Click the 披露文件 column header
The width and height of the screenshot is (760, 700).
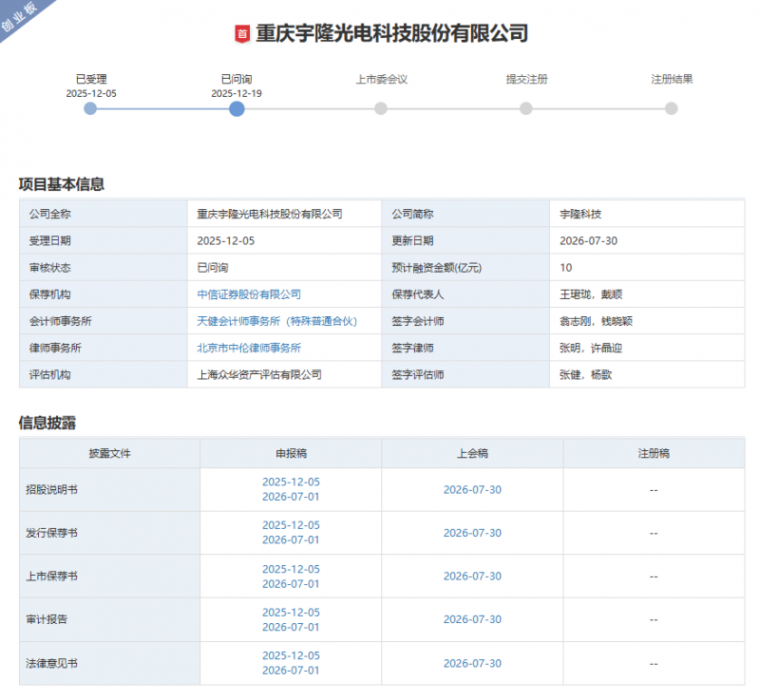(x=109, y=453)
